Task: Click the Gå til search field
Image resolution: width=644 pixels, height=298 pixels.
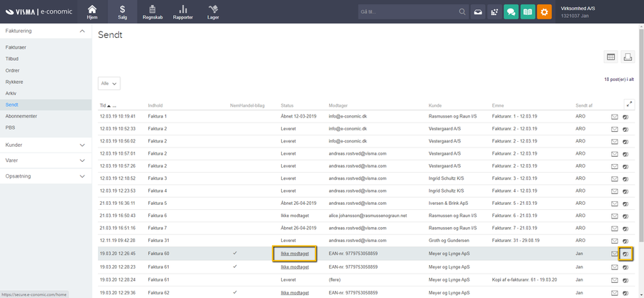Action: pyautogui.click(x=406, y=12)
